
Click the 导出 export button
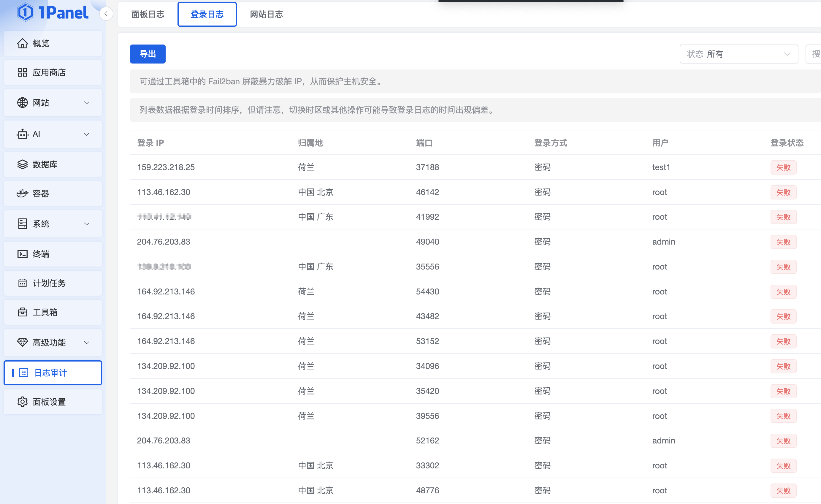coord(147,54)
